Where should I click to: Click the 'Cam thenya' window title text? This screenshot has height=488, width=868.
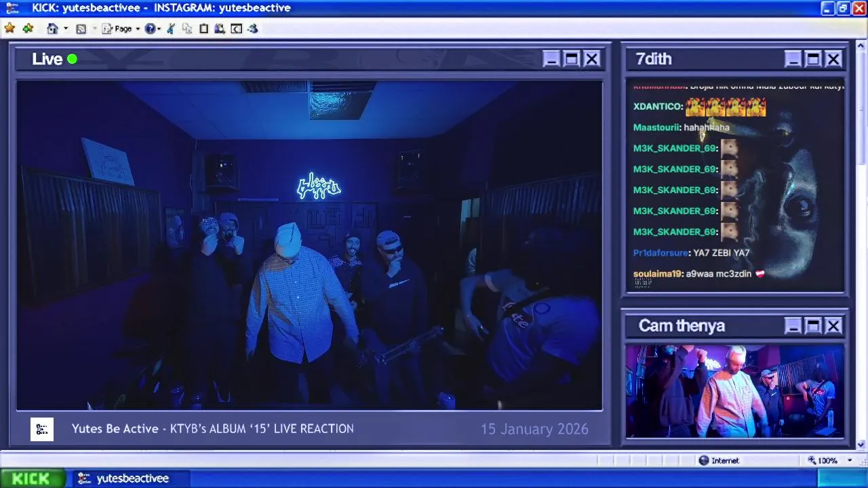(682, 326)
